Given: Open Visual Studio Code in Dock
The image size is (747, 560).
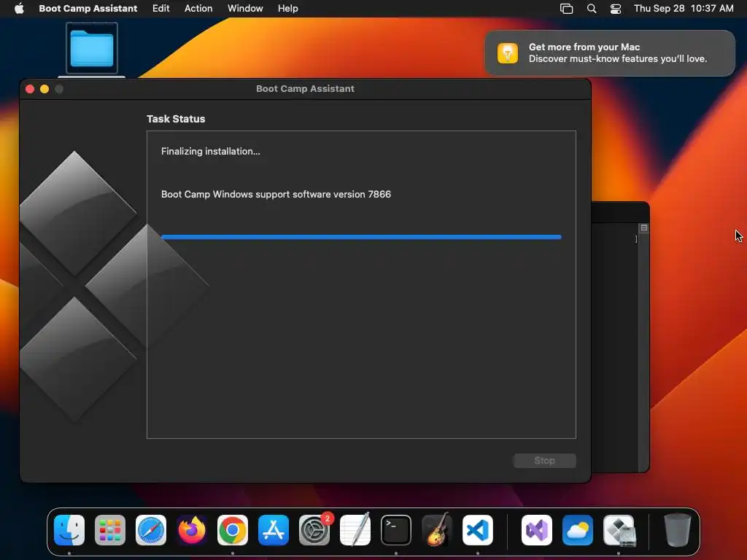Looking at the screenshot, I should pos(478,530).
